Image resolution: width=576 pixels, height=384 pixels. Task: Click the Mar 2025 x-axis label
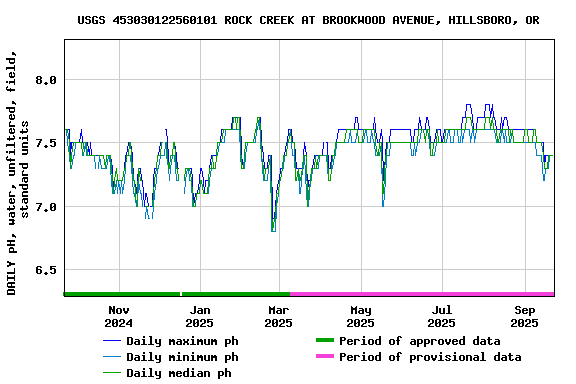pyautogui.click(x=278, y=317)
